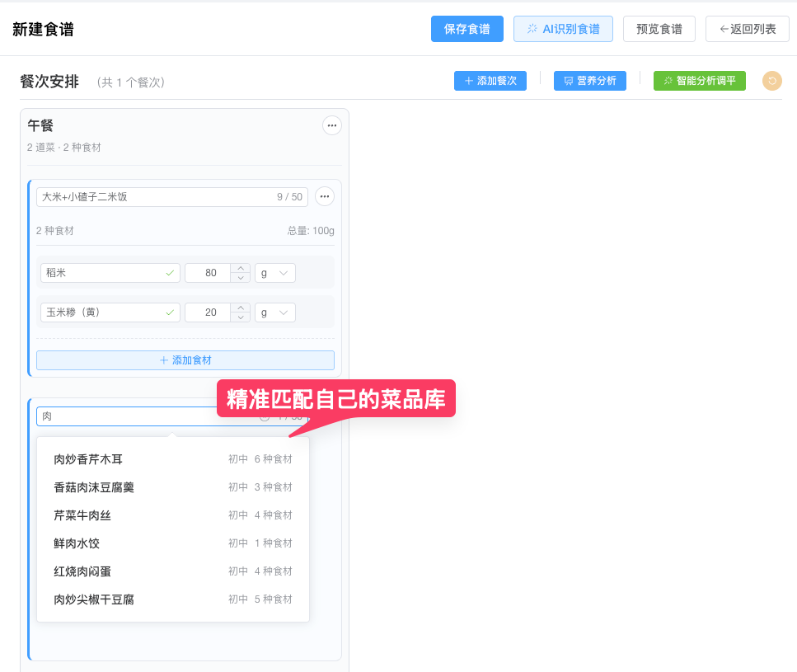
Task: Open the 大米+小碴子二米饭 dish options menu
Action: 325,196
